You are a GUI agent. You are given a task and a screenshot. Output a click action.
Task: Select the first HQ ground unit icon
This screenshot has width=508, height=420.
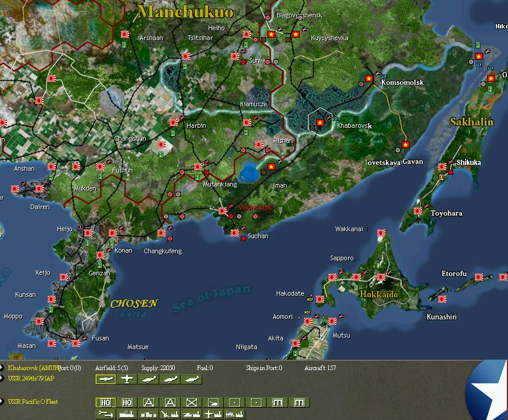coord(106,403)
